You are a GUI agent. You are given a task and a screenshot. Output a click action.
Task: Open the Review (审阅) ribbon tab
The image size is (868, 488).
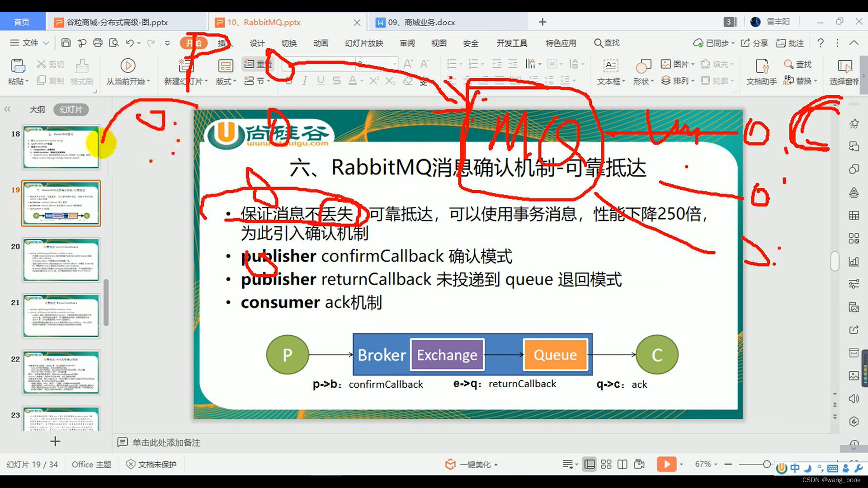407,43
